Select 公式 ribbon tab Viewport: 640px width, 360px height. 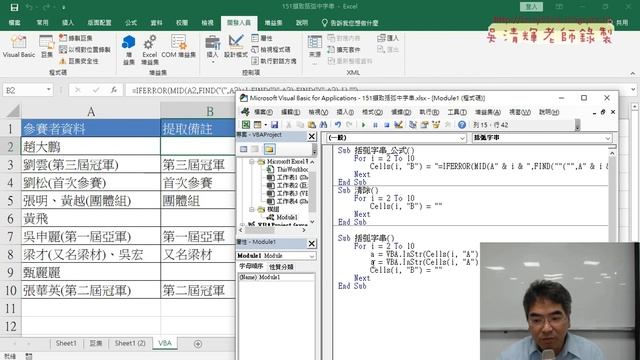tap(131, 23)
